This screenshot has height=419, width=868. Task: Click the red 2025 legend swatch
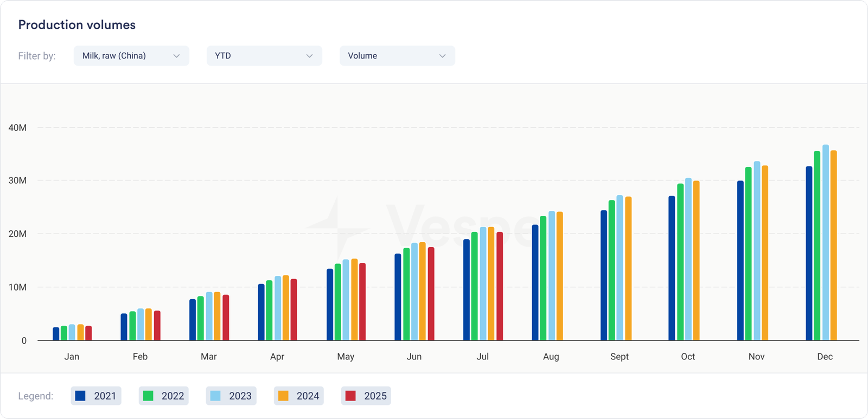tap(350, 396)
